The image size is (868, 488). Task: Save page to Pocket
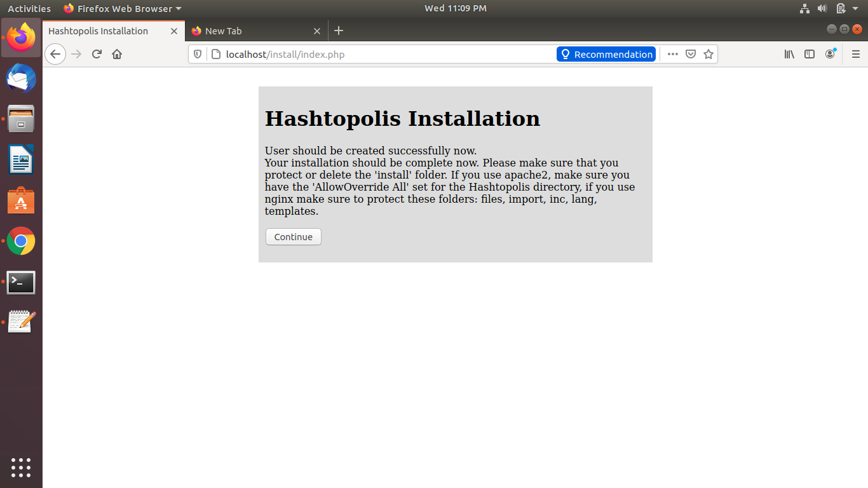point(691,54)
